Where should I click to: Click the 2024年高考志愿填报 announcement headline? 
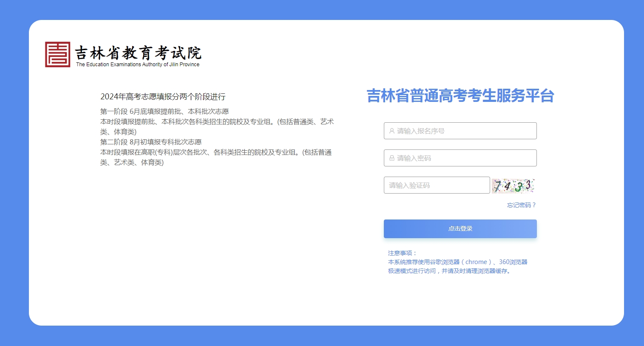(x=163, y=97)
